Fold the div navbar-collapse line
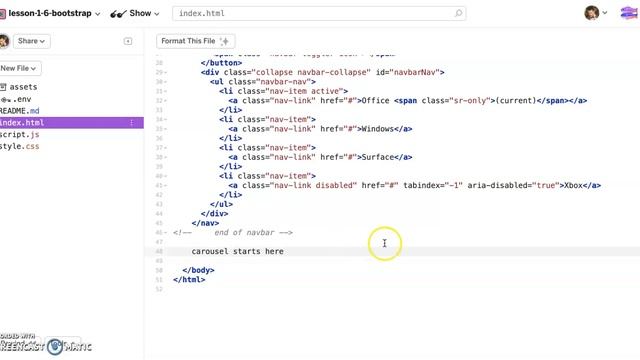 (166, 72)
